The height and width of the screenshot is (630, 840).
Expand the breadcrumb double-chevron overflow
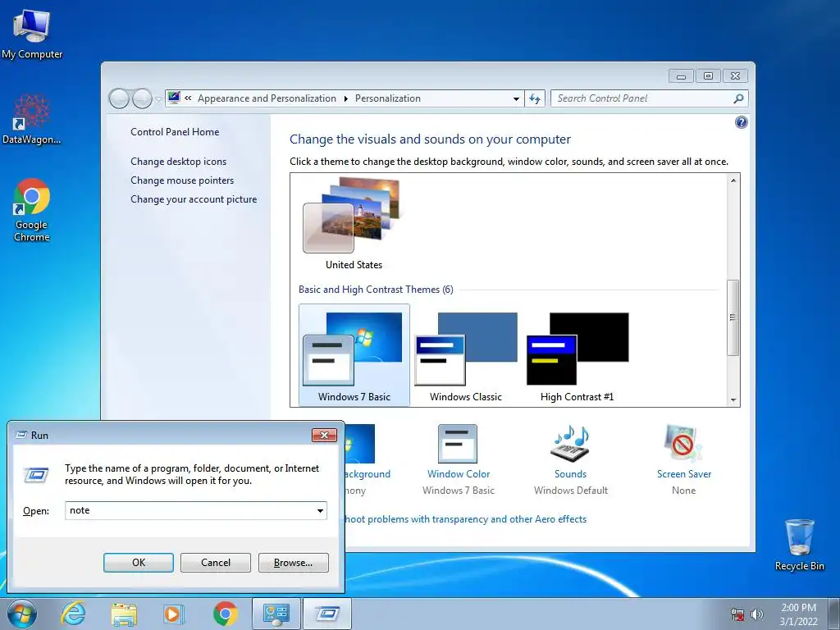tap(188, 98)
